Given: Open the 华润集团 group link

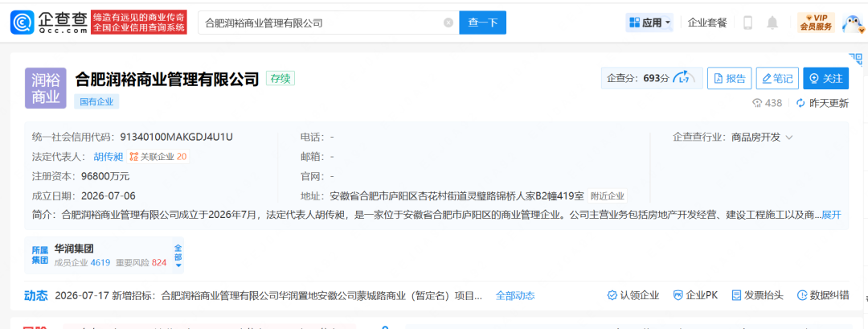Looking at the screenshot, I should click(74, 249).
